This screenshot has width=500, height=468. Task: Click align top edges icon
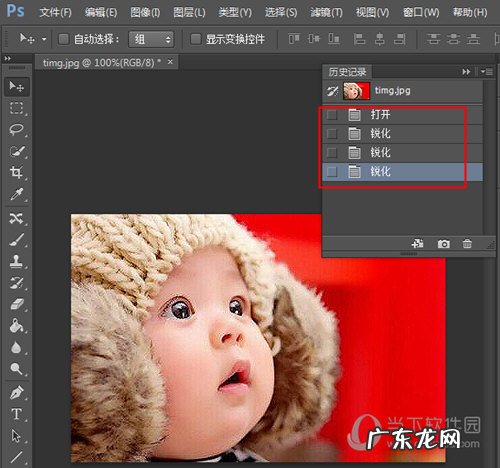(294, 39)
